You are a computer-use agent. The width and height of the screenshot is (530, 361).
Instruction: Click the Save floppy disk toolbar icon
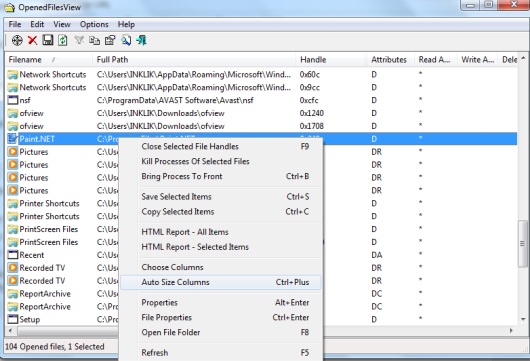[48, 40]
